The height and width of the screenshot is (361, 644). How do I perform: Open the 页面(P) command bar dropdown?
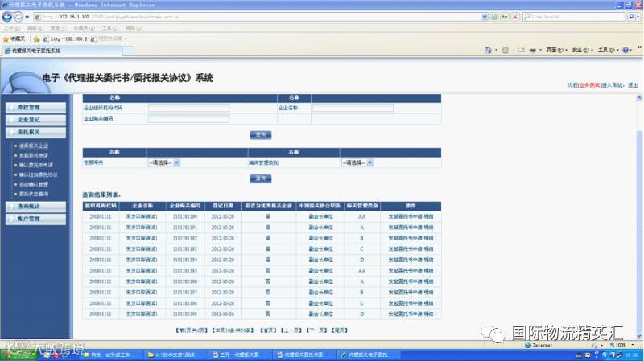[556, 50]
